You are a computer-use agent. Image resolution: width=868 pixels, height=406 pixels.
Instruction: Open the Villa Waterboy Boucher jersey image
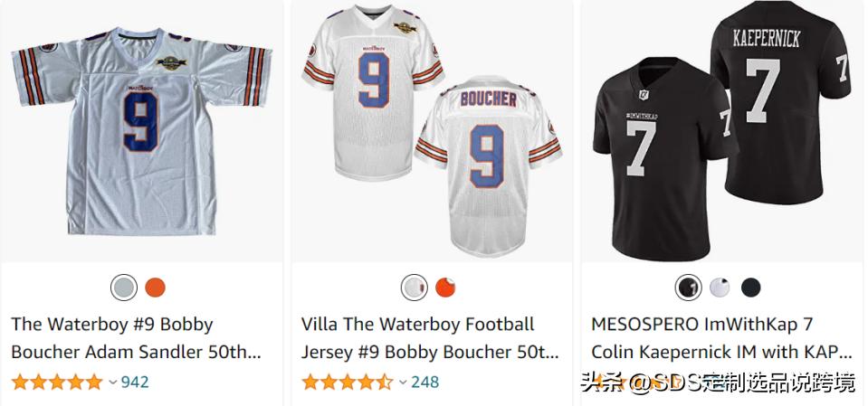(x=430, y=131)
